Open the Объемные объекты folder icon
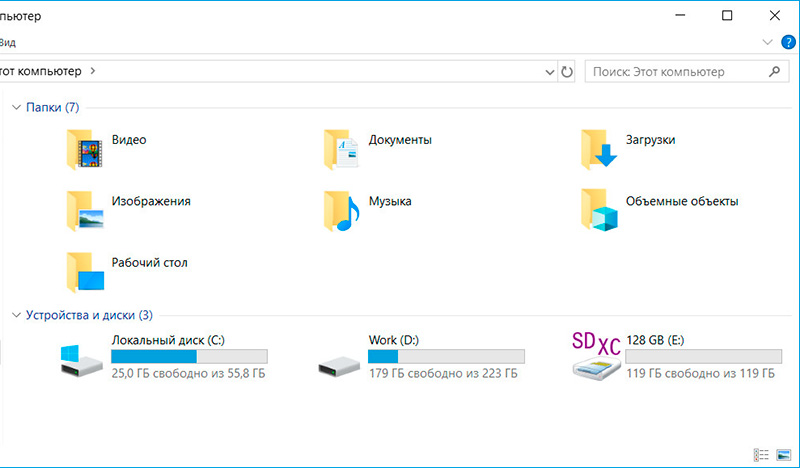Image resolution: width=800 pixels, height=468 pixels. [599, 210]
